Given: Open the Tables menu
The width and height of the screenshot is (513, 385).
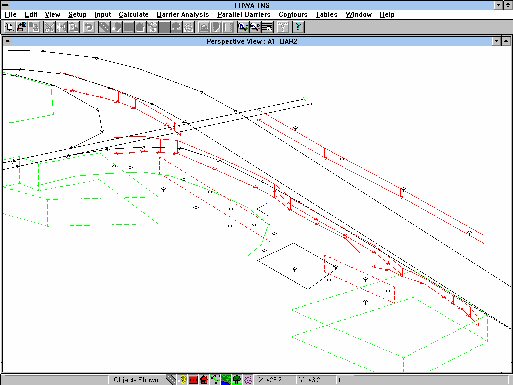Looking at the screenshot, I should pyautogui.click(x=327, y=14).
